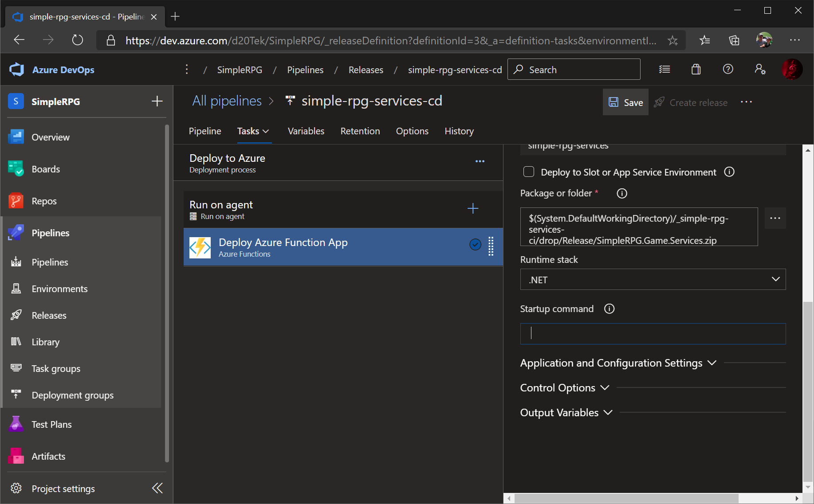Click the Azure DevOps search box
814x504 pixels.
tap(574, 70)
